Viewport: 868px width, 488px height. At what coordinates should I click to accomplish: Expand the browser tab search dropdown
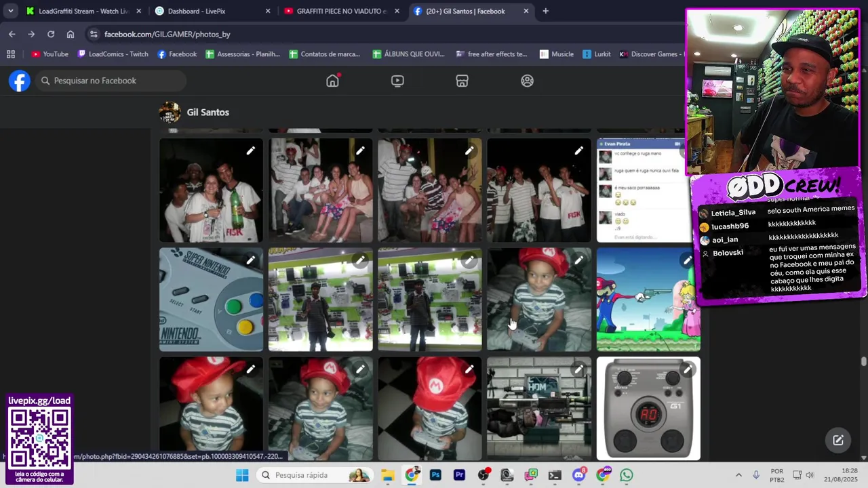(x=11, y=11)
